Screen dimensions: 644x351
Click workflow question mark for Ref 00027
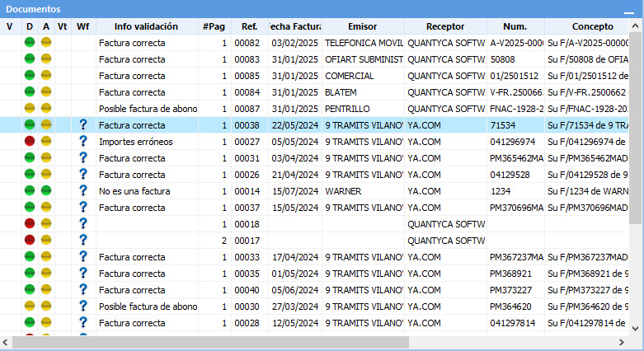(83, 141)
